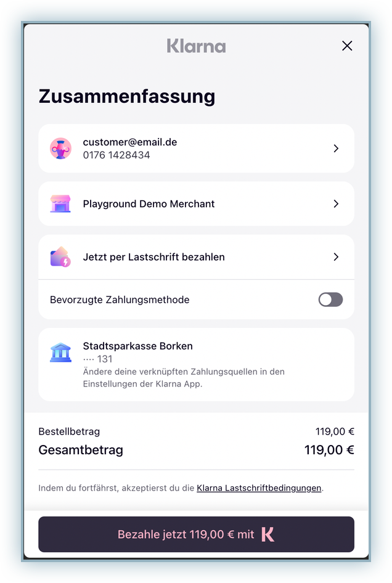Click the Lastschrift payment wallet icon
The width and height of the screenshot is (392, 583).
point(60,257)
